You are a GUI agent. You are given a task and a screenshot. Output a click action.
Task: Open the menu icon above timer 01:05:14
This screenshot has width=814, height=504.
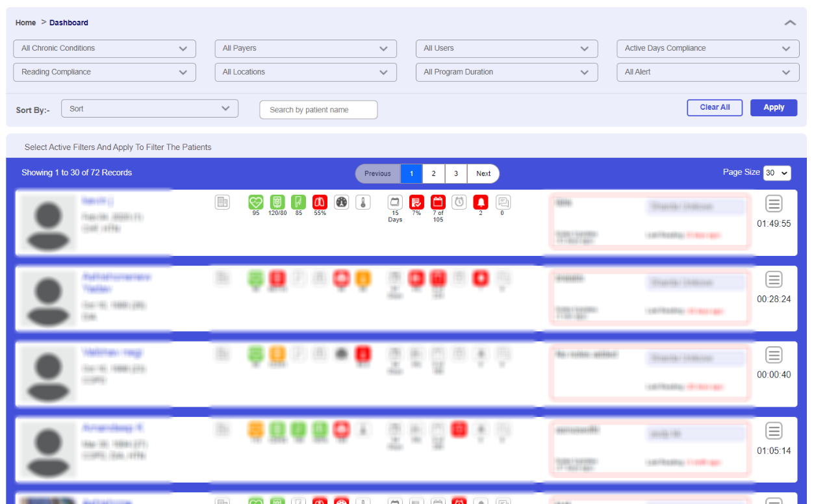tap(774, 431)
